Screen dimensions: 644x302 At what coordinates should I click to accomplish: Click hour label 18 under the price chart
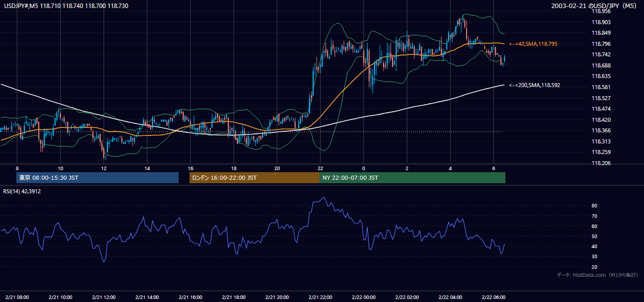click(234, 168)
